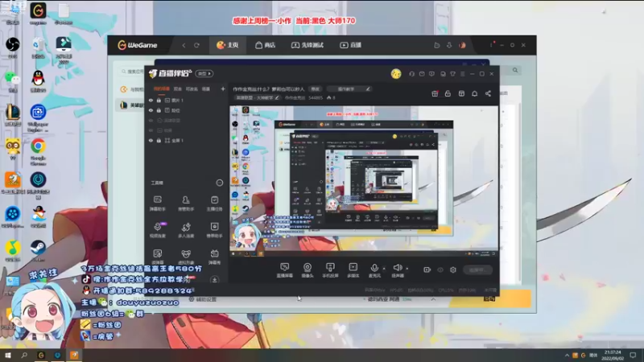Open WeGame 直播 tab
Screen dimensions: 644x362
(351, 45)
